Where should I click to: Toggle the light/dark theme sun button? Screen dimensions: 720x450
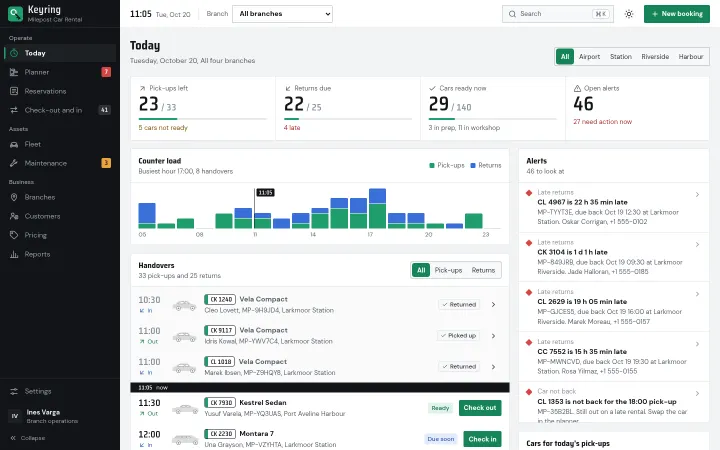(x=629, y=14)
